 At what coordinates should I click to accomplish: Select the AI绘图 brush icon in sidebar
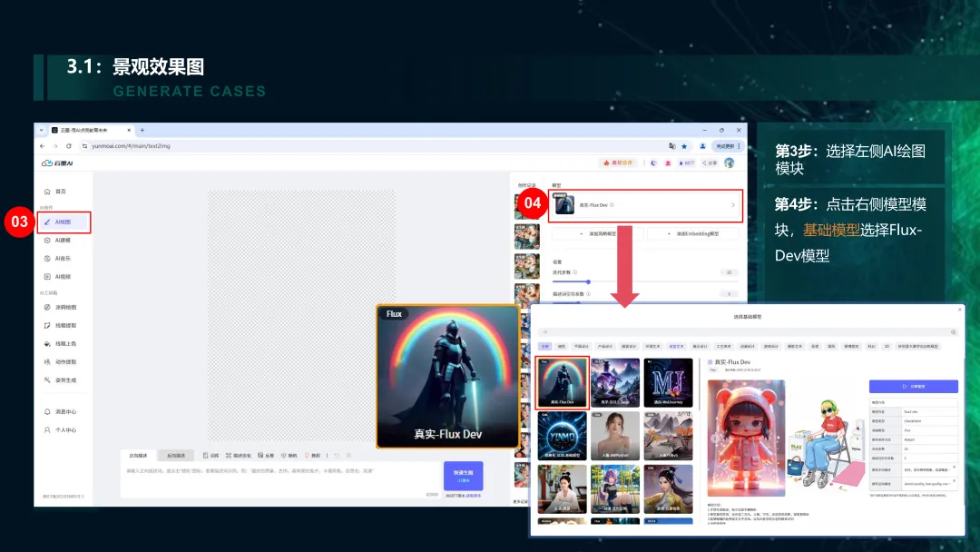coord(47,222)
